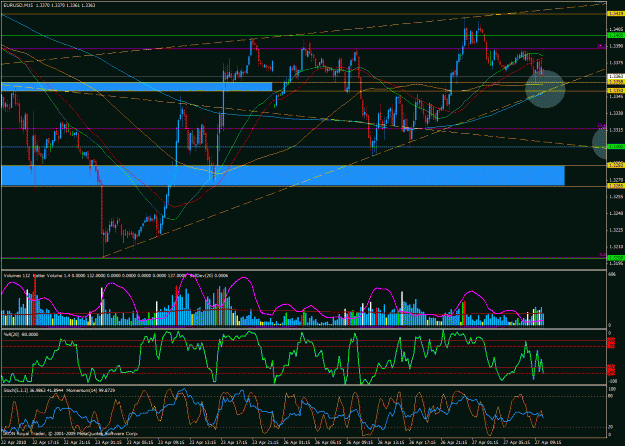Click the yellow 1.3350 price label
The height and width of the screenshot is (446, 625).
[615, 90]
